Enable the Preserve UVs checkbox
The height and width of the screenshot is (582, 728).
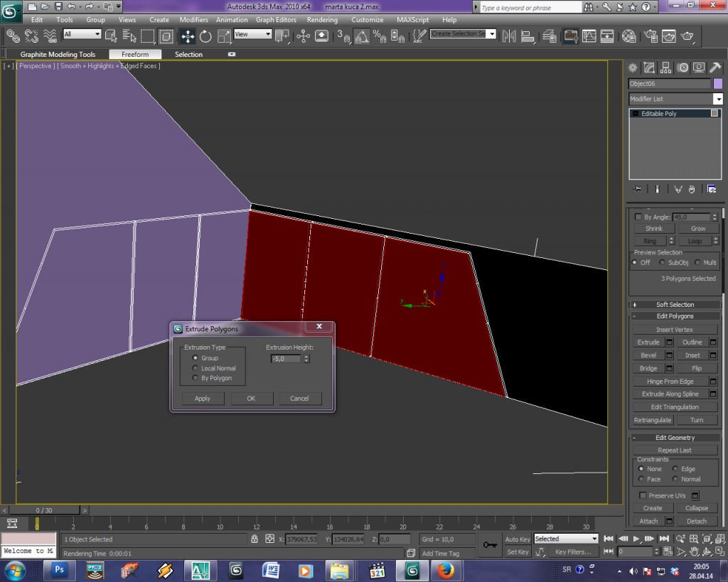[x=643, y=495]
